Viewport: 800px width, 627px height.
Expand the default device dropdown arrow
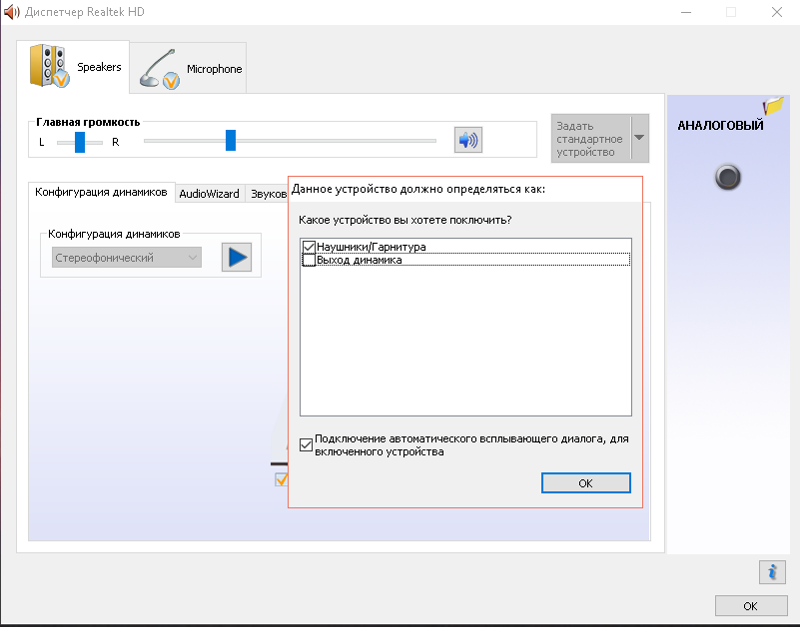tap(639, 138)
